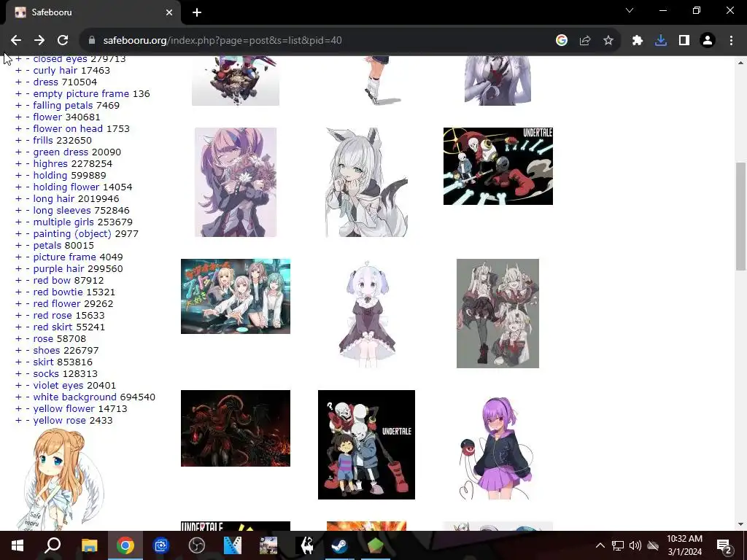
Task: Open pink-haired girl holding flowers thumbnail
Action: click(x=236, y=182)
